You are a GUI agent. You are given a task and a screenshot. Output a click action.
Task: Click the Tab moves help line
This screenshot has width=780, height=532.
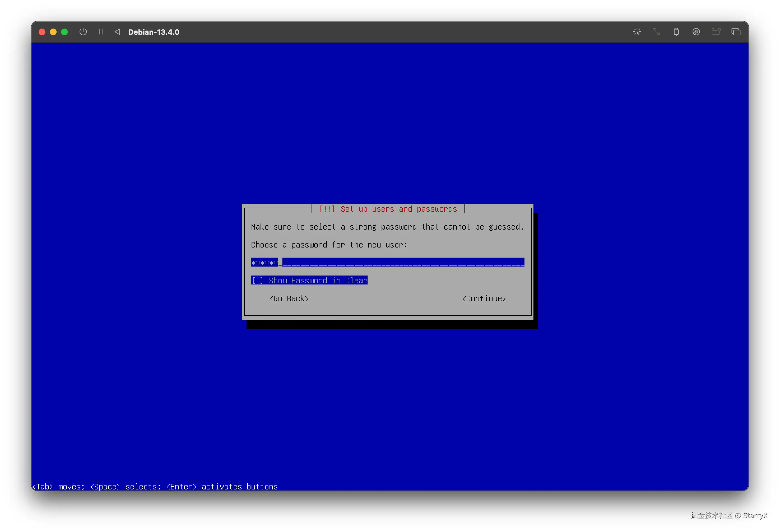point(155,486)
